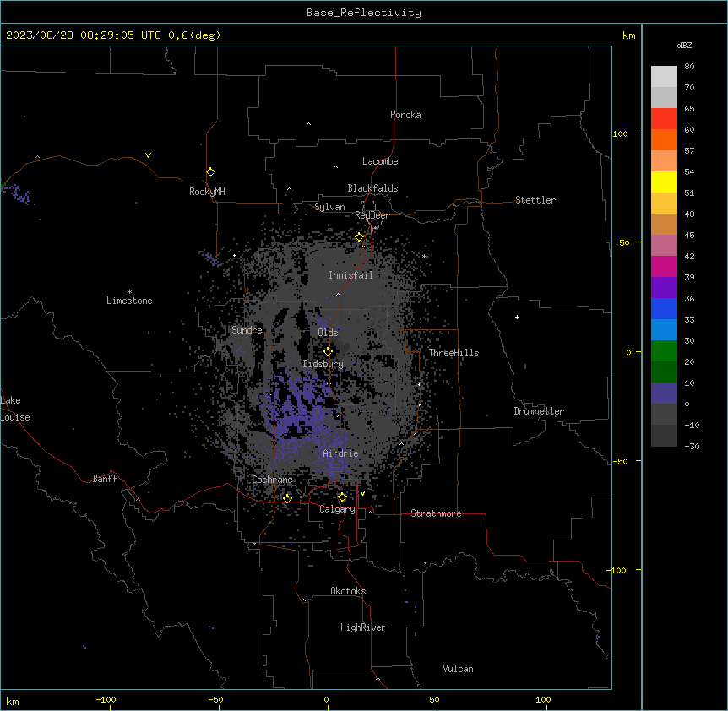Viewport: 728px width, 711px height.
Task: Click the Lake Louise label
Action: click(x=15, y=409)
